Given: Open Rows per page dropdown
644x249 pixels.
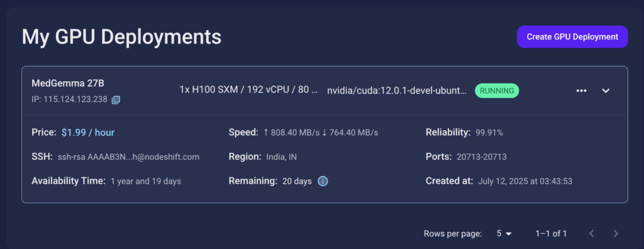Looking at the screenshot, I should pyautogui.click(x=504, y=234).
